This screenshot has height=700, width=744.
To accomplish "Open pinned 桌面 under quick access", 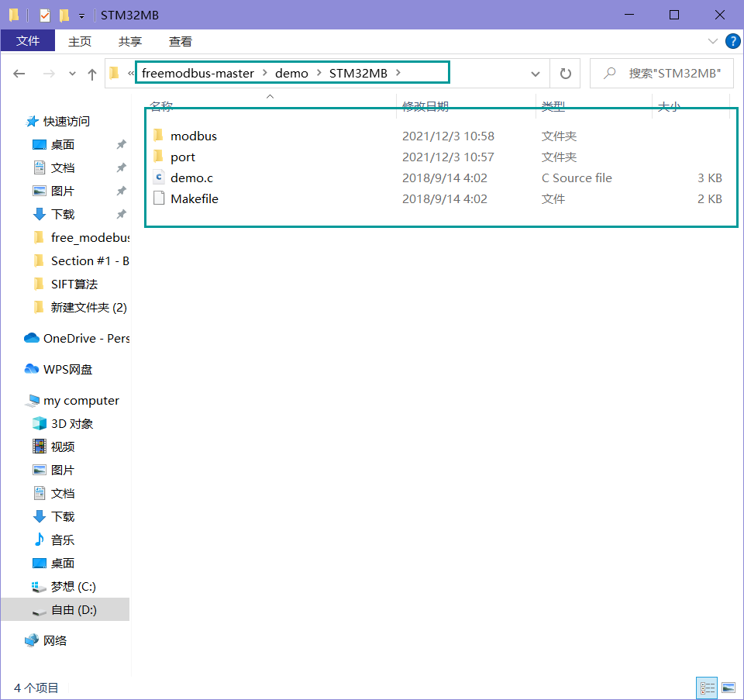I will (x=62, y=145).
